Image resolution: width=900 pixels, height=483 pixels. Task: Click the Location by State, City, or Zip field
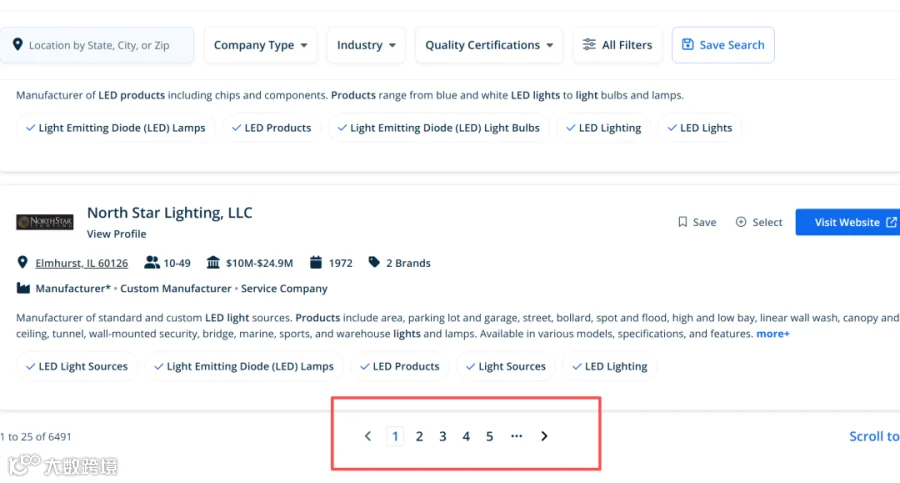pyautogui.click(x=97, y=45)
